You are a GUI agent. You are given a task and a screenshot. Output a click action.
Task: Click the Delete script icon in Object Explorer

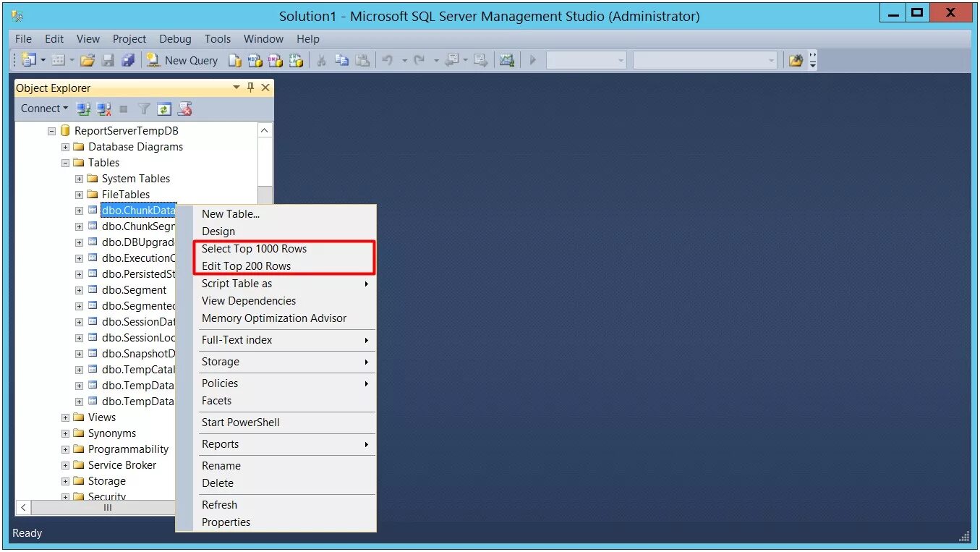click(x=185, y=109)
